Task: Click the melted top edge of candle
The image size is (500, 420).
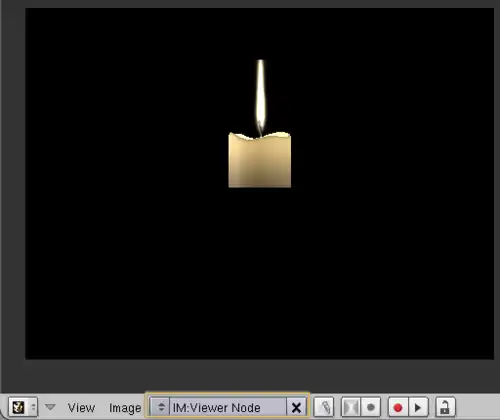Action: tap(260, 136)
